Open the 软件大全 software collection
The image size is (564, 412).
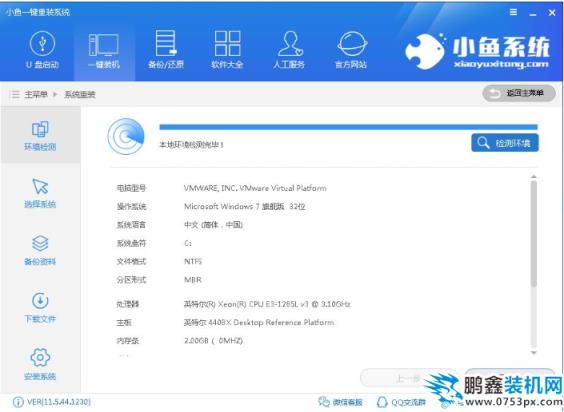[x=227, y=50]
